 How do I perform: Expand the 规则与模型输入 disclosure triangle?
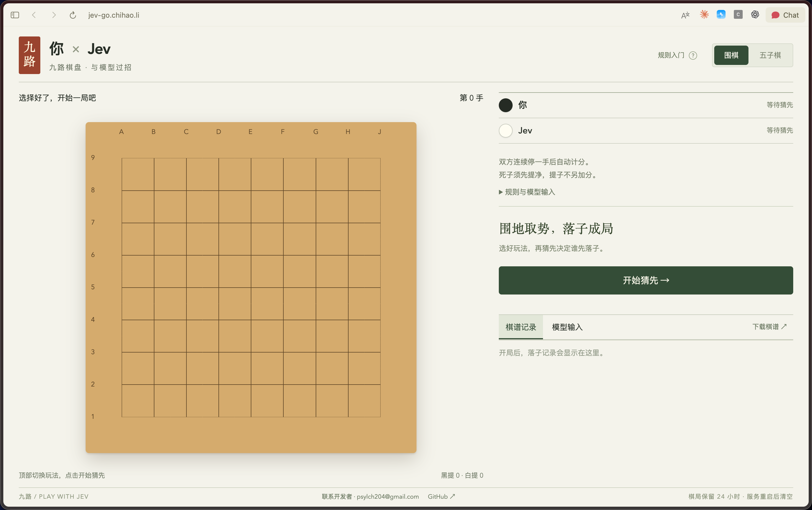click(501, 192)
